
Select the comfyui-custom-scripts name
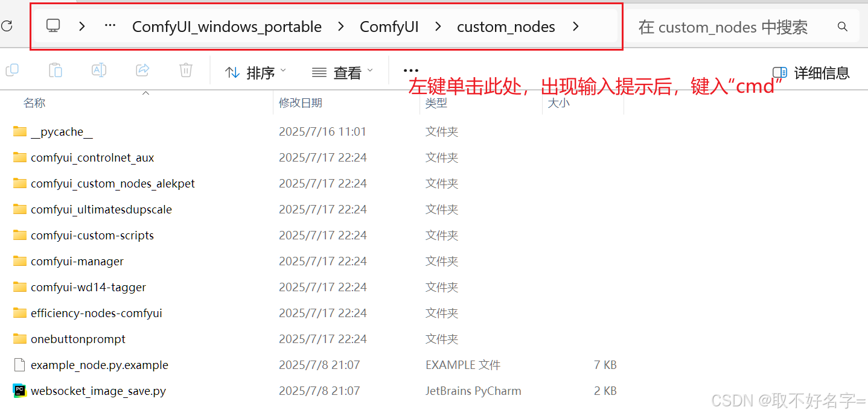tap(92, 236)
